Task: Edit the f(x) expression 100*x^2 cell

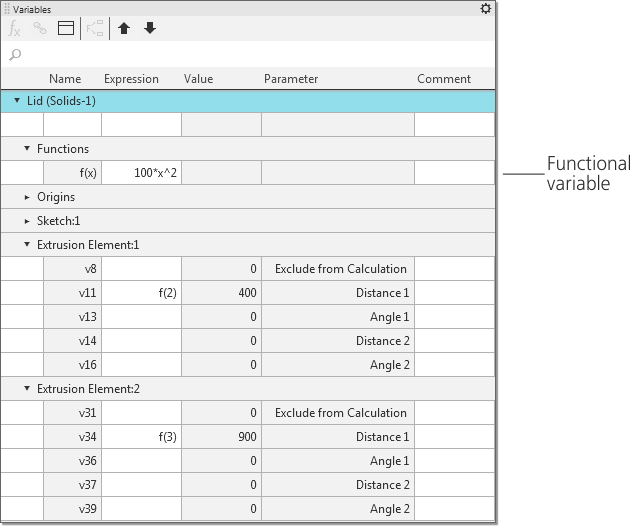Action: [x=141, y=173]
